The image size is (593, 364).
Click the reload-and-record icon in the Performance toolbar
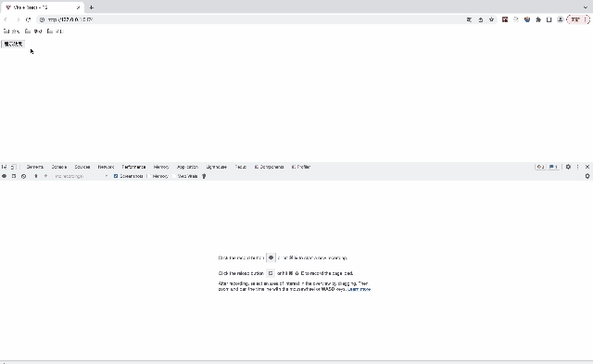(14, 176)
